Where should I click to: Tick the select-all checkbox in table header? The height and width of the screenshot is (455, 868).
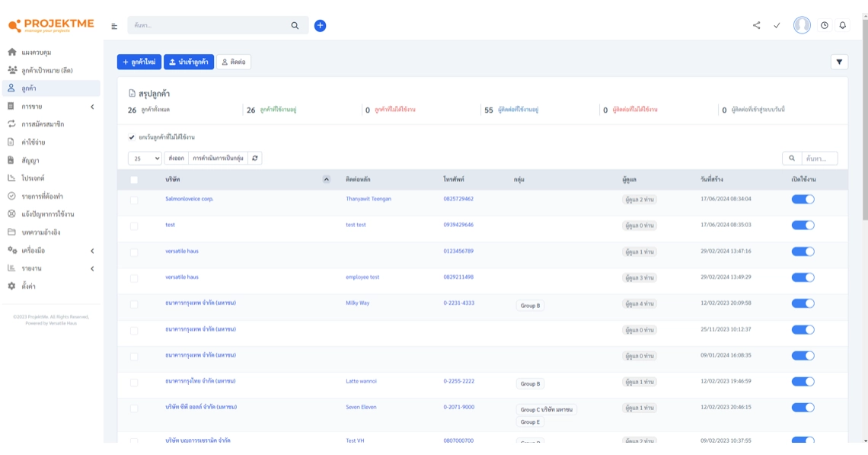[134, 180]
